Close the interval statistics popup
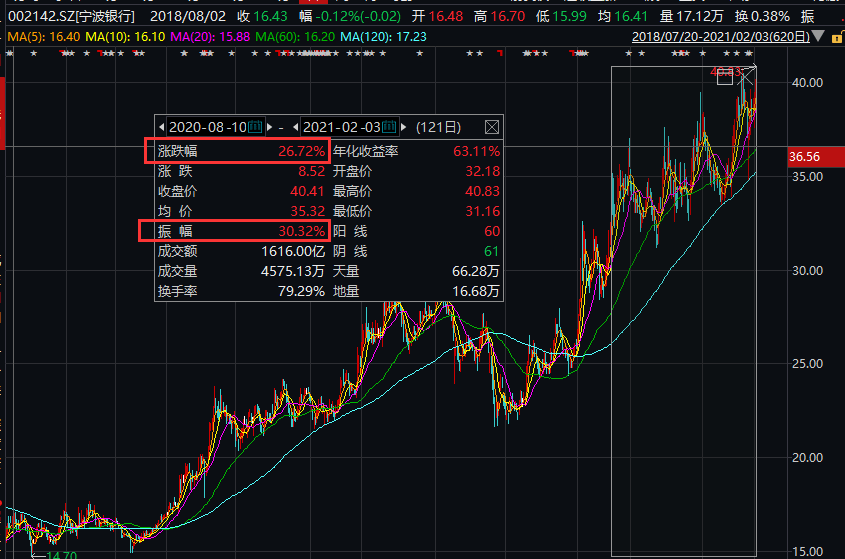 click(491, 127)
